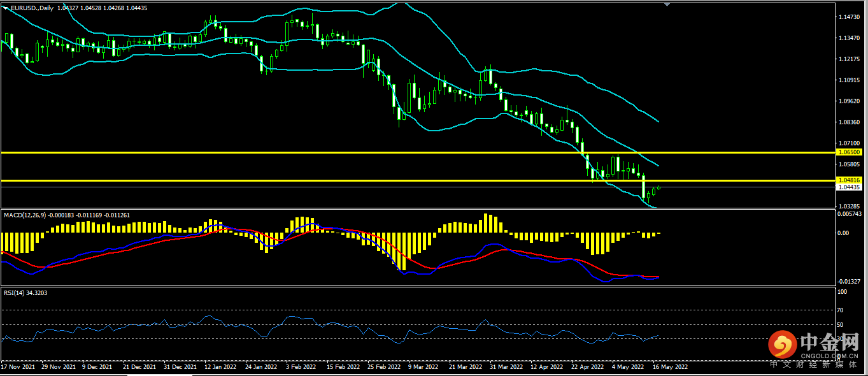The width and height of the screenshot is (868, 376).
Task: Click the 1.14730 price scale value
Action: [x=850, y=17]
